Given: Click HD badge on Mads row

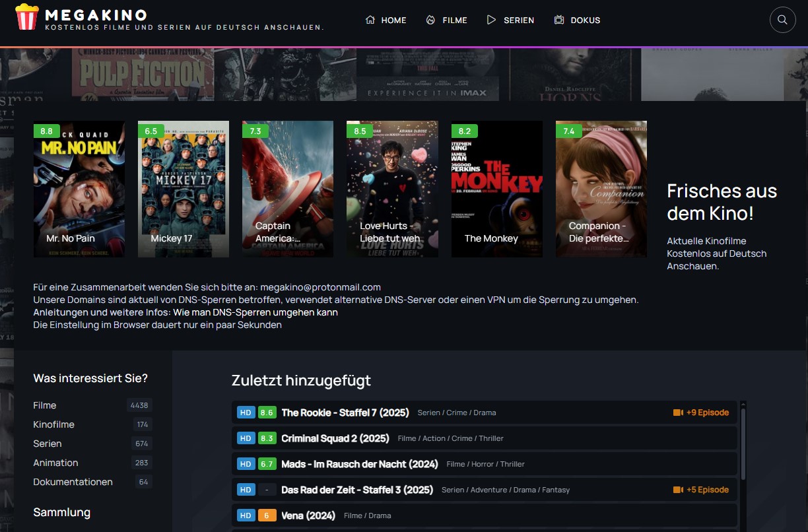Looking at the screenshot, I should click(246, 464).
